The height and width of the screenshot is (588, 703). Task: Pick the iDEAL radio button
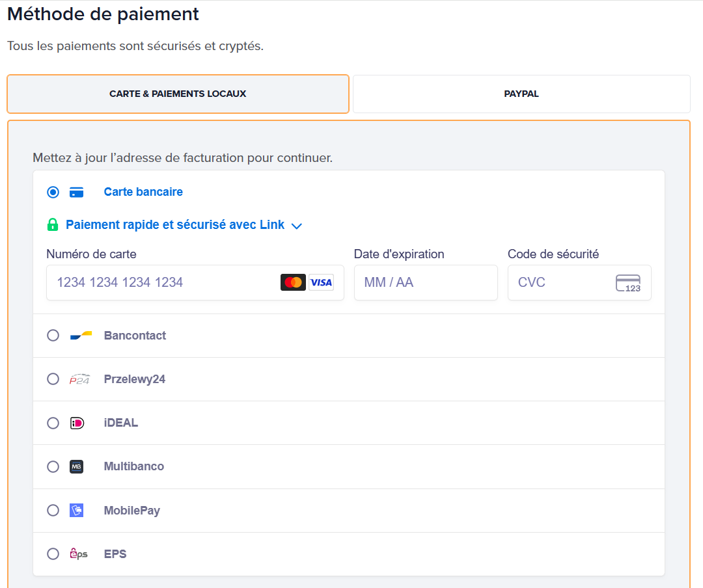pos(53,423)
